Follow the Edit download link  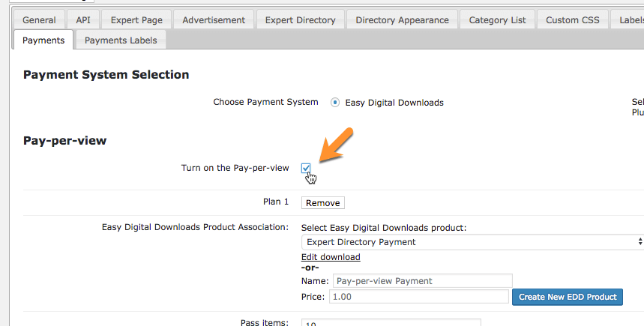(x=331, y=257)
